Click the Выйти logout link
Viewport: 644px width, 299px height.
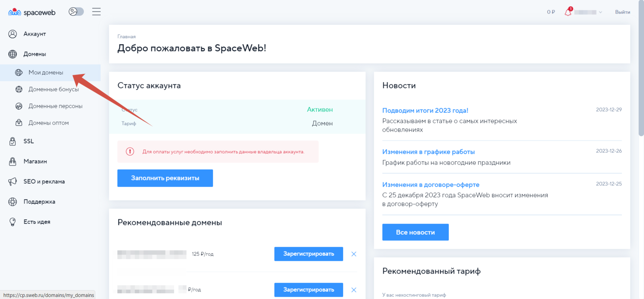[x=622, y=12]
